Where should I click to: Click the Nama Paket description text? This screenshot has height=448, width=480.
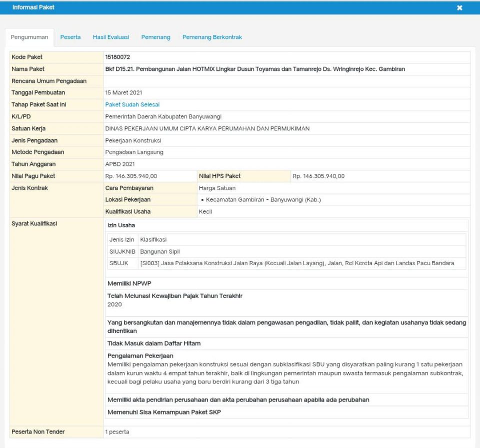255,69
